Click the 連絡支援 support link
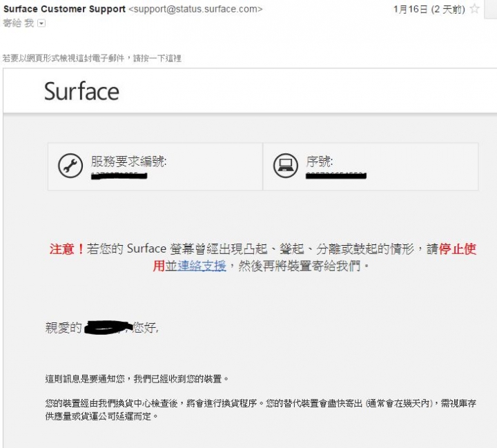Screen dimensions: 497x448 pyautogui.click(x=202, y=266)
